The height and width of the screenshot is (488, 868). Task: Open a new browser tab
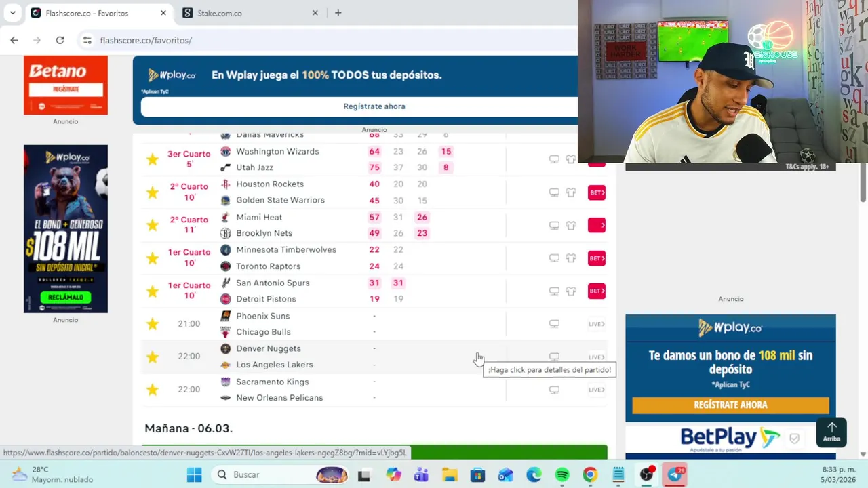(338, 13)
